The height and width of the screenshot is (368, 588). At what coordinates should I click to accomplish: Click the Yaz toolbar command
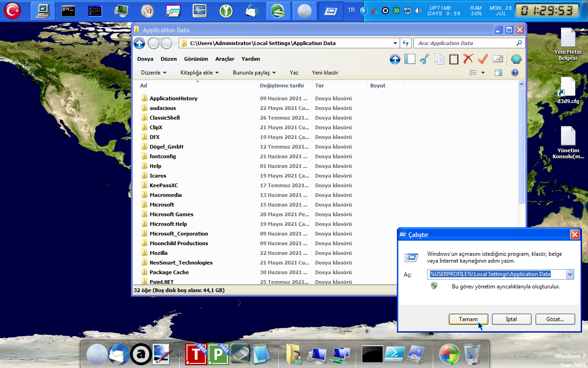click(294, 73)
